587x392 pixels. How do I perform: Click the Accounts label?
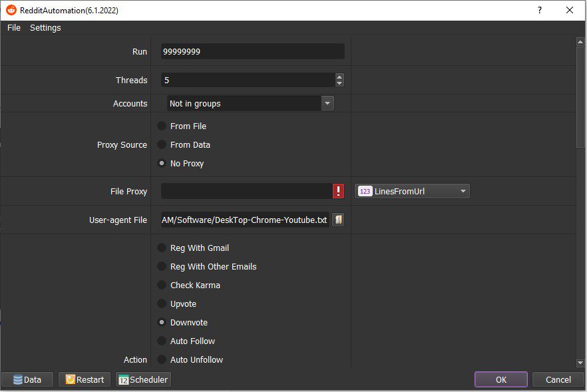130,104
